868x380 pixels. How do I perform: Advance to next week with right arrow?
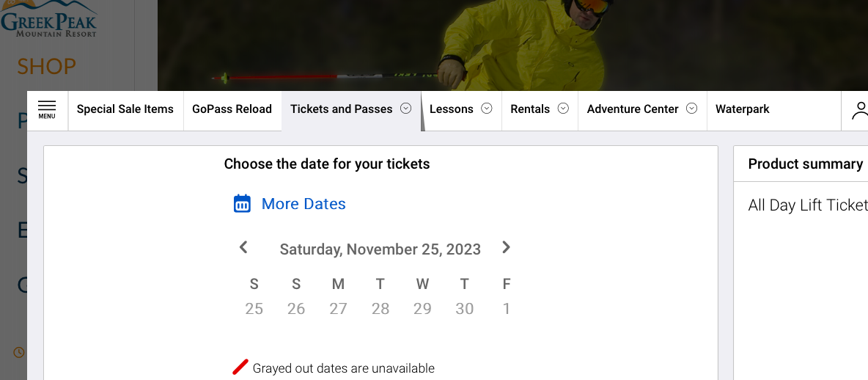[506, 248]
